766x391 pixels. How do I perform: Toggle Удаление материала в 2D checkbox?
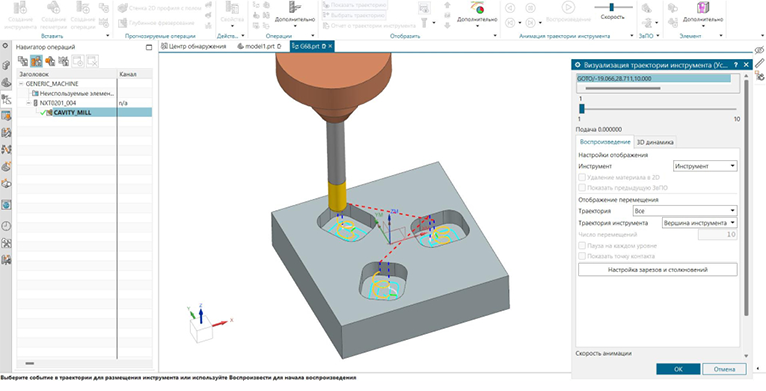tap(581, 178)
